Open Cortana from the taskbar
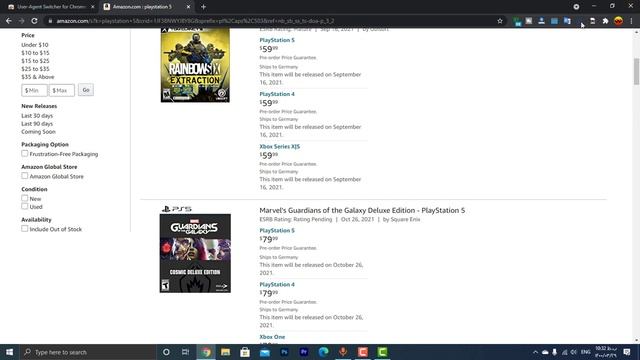The height and width of the screenshot is (360, 640). pos(166,352)
